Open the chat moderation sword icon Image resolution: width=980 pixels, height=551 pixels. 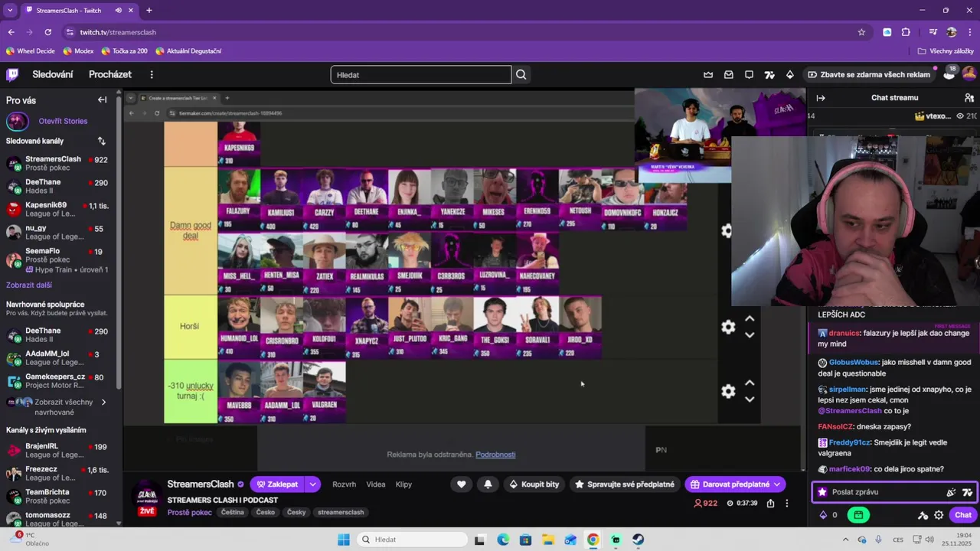(x=923, y=515)
